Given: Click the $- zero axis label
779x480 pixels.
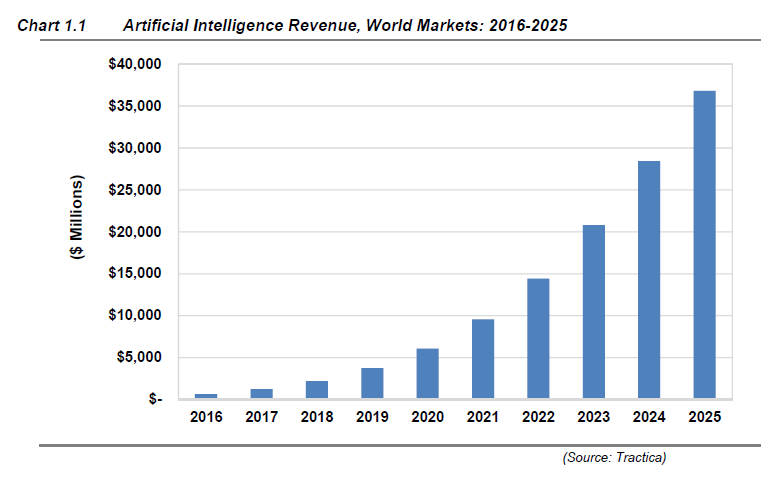Looking at the screenshot, I should click(x=155, y=399).
